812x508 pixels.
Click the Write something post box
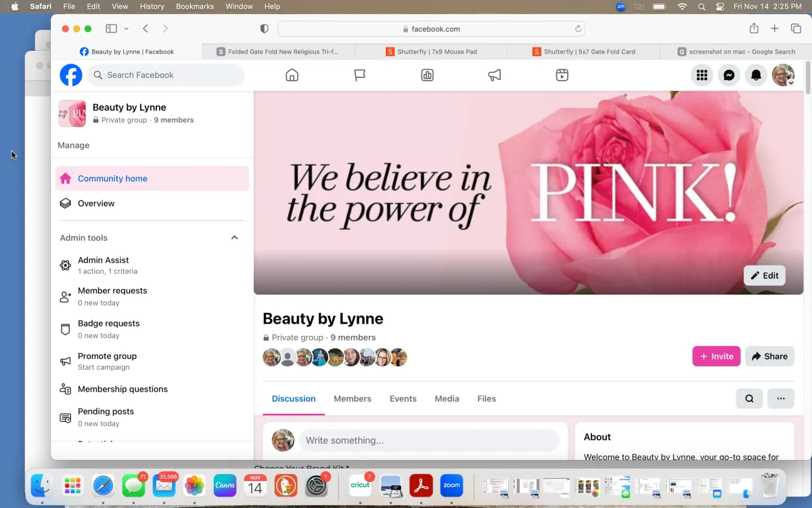(429, 440)
